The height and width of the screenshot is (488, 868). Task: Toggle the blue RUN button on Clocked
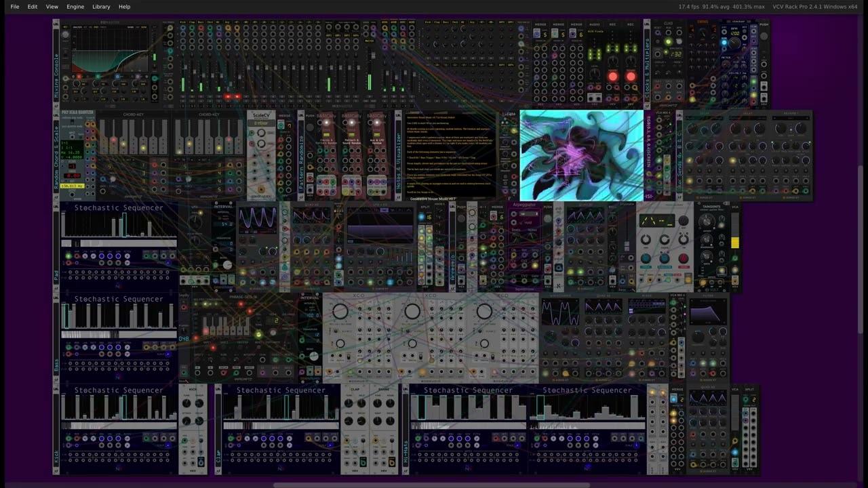(x=724, y=43)
